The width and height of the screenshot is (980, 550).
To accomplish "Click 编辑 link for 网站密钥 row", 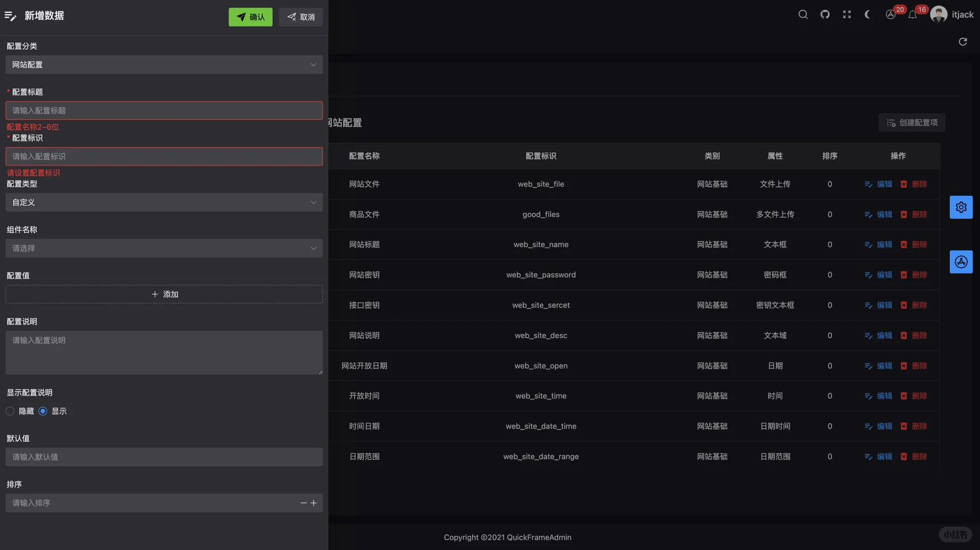I will coord(885,275).
